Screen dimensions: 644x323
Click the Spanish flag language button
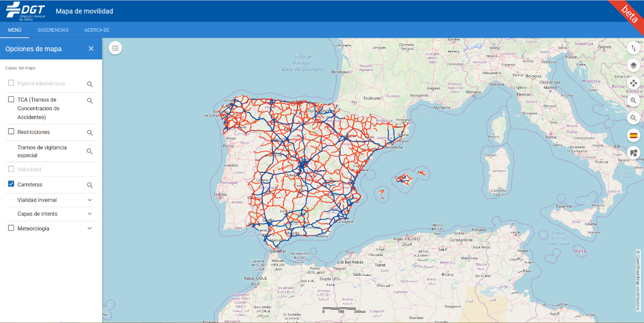(x=633, y=136)
